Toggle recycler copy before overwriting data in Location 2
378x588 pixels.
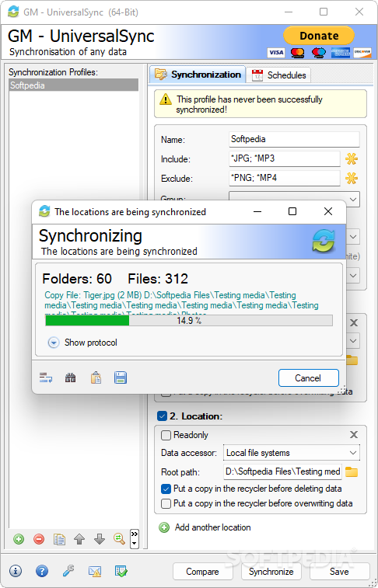click(166, 503)
